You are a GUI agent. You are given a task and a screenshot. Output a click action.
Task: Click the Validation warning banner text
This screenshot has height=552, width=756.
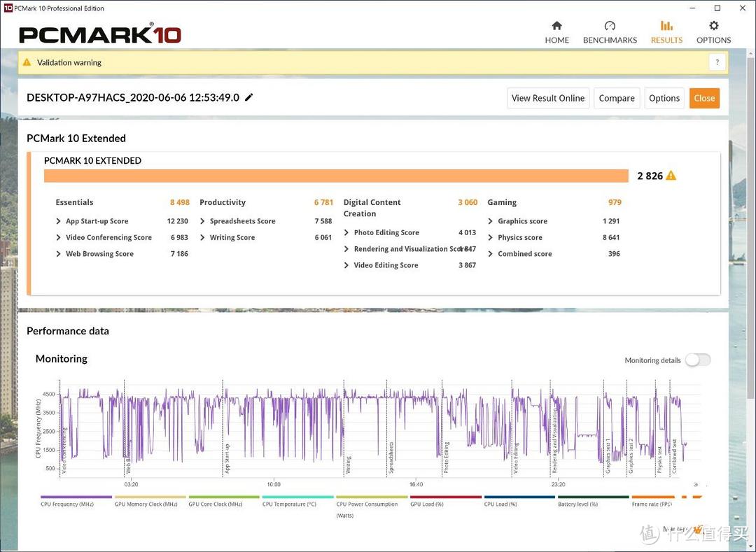[x=69, y=62]
